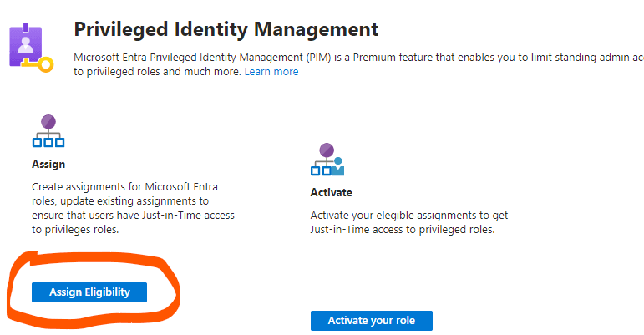Click the Assign hierarchy icon
Screen dimensions: 644x335
[47, 133]
